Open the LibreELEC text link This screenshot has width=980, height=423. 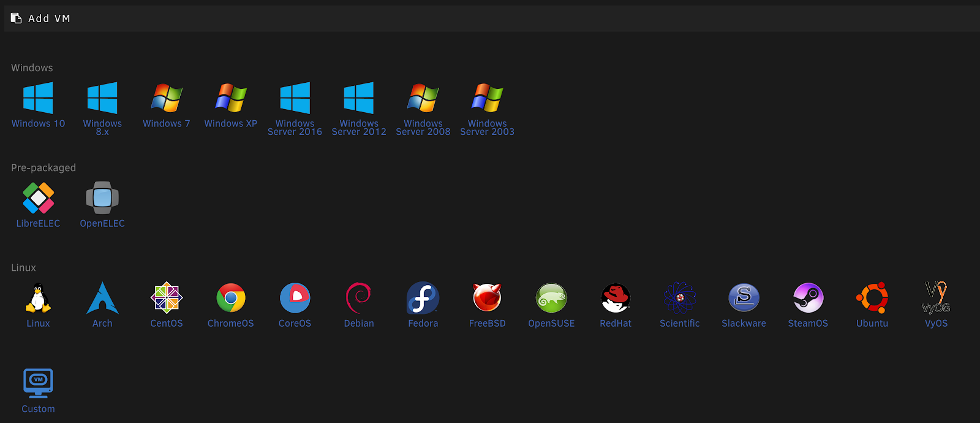pyautogui.click(x=38, y=223)
